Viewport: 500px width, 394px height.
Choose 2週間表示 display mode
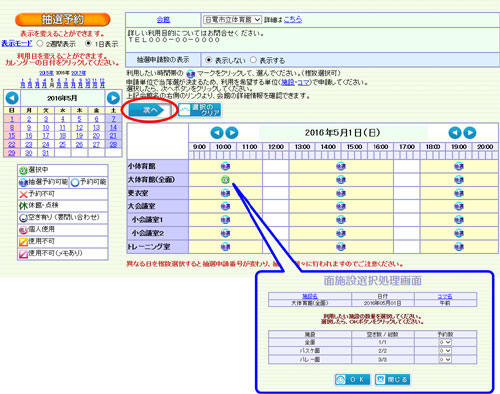click(x=40, y=43)
